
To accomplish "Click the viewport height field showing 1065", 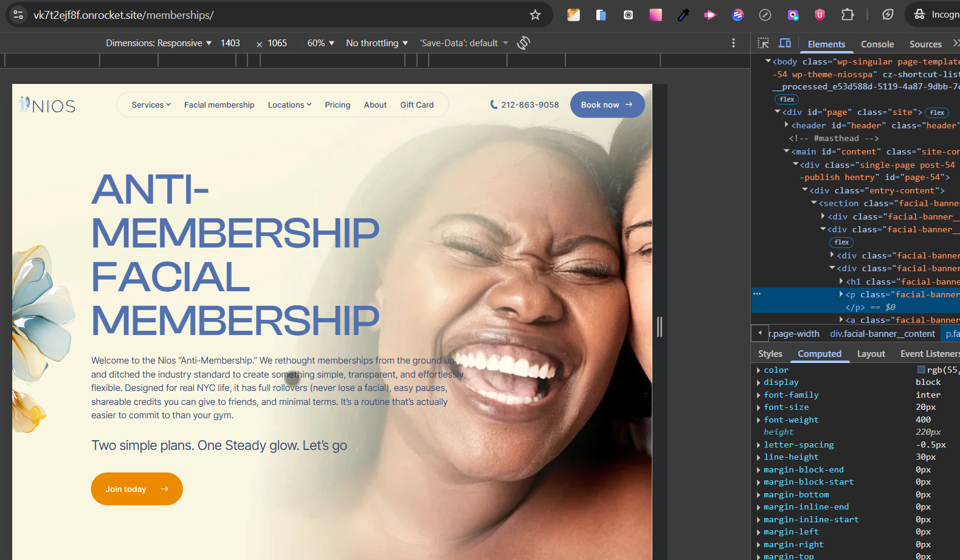I will tap(277, 43).
